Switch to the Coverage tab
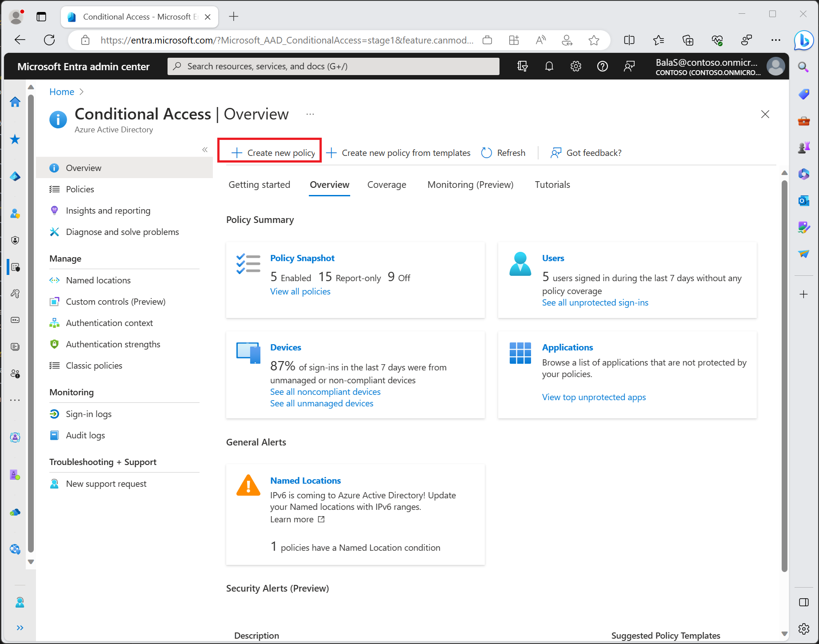Screen dimensions: 819x644 point(387,185)
